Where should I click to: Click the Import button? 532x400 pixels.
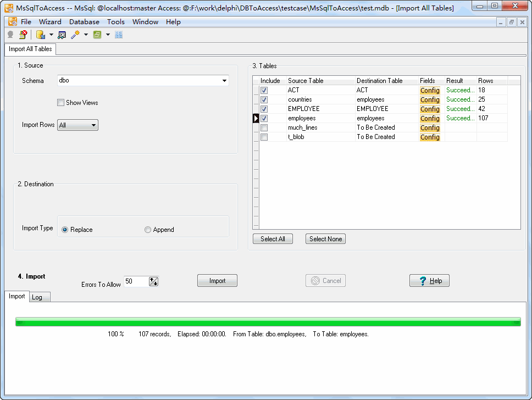point(217,281)
